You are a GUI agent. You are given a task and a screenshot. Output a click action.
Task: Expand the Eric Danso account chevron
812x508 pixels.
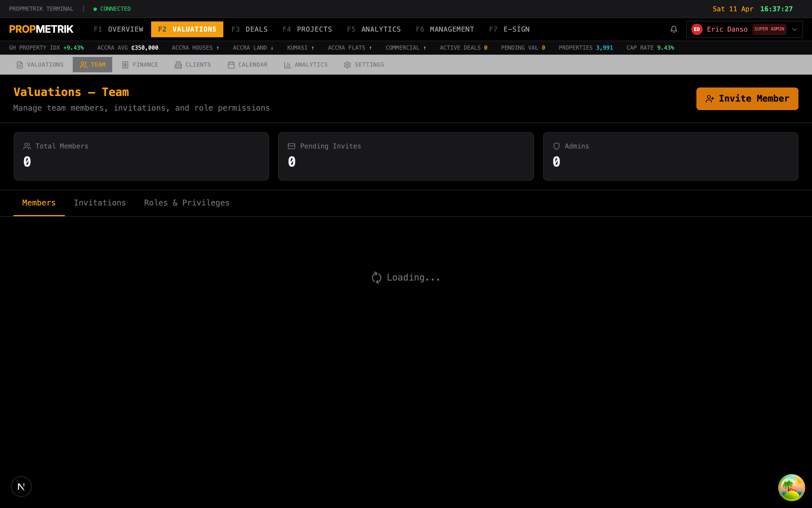coord(794,29)
